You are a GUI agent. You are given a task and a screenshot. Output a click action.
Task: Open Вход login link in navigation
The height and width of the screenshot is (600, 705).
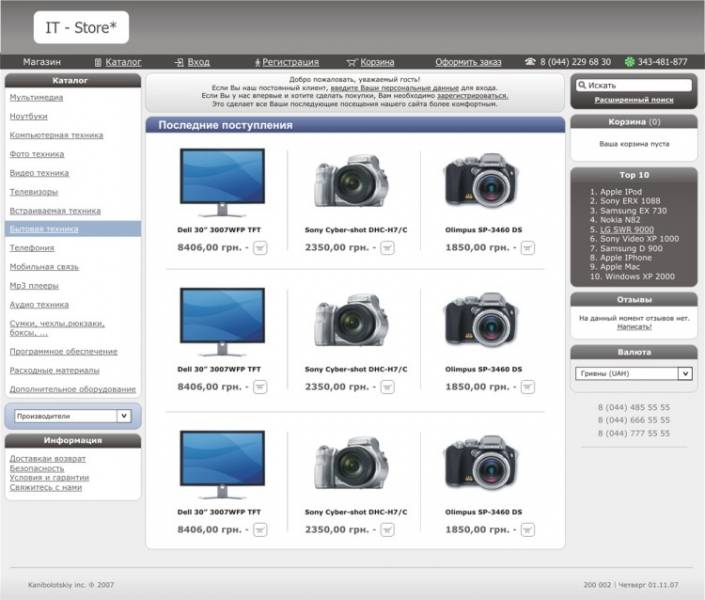(199, 62)
